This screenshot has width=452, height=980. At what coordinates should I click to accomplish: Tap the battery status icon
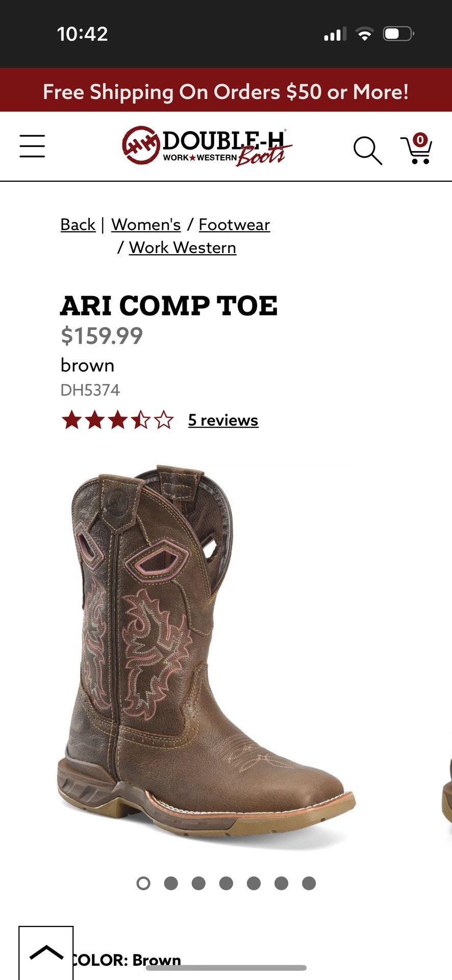[x=398, y=34]
